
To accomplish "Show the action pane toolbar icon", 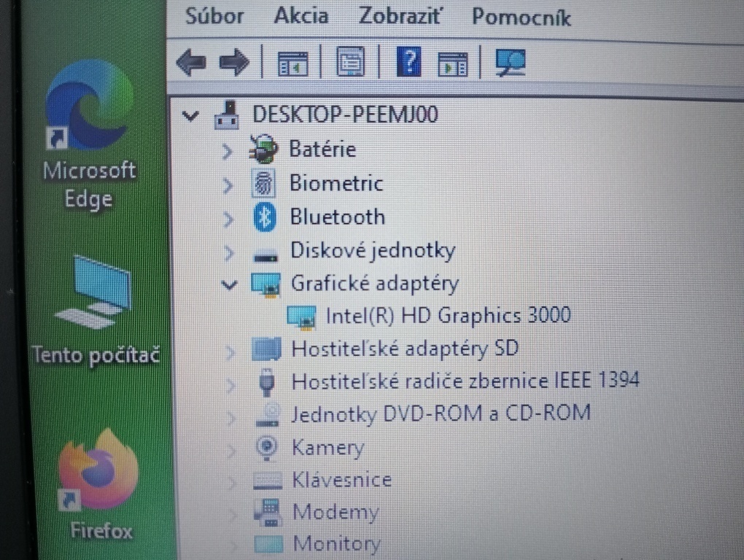I will point(452,63).
